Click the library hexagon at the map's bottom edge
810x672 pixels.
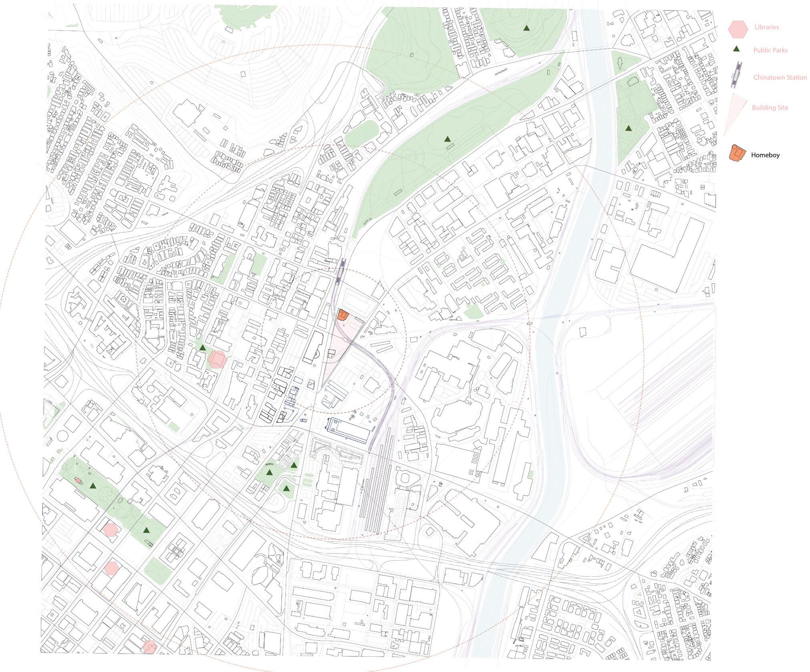(x=149, y=647)
